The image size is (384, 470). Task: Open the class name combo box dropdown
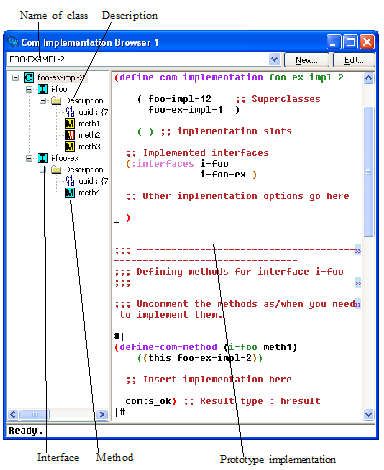click(274, 59)
